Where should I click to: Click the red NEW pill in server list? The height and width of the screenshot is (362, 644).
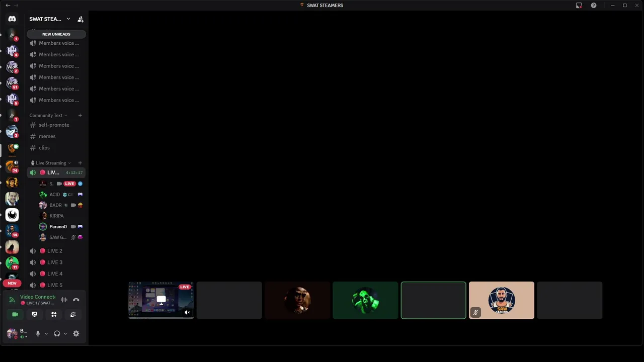click(12, 283)
